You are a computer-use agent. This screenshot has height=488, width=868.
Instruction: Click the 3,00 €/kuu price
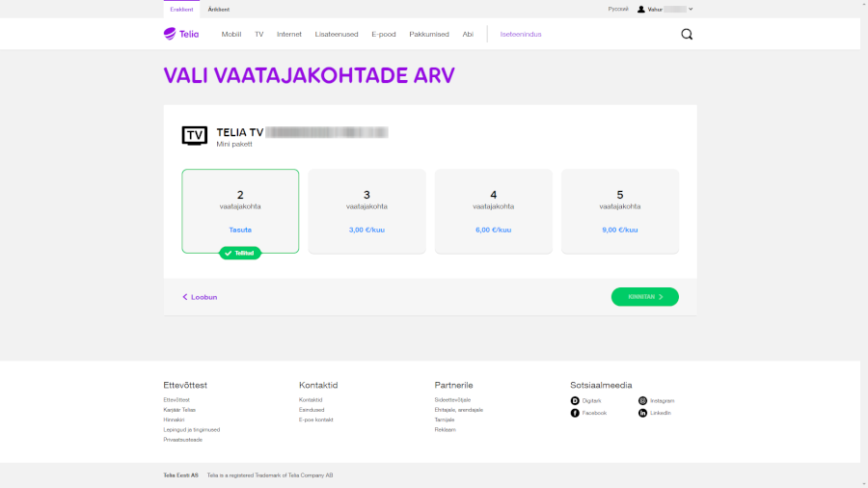[x=366, y=230]
